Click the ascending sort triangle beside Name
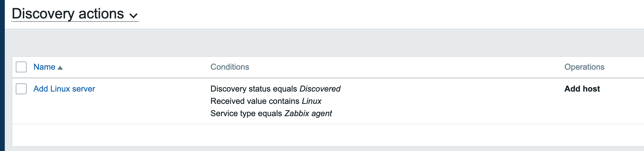 pos(60,68)
